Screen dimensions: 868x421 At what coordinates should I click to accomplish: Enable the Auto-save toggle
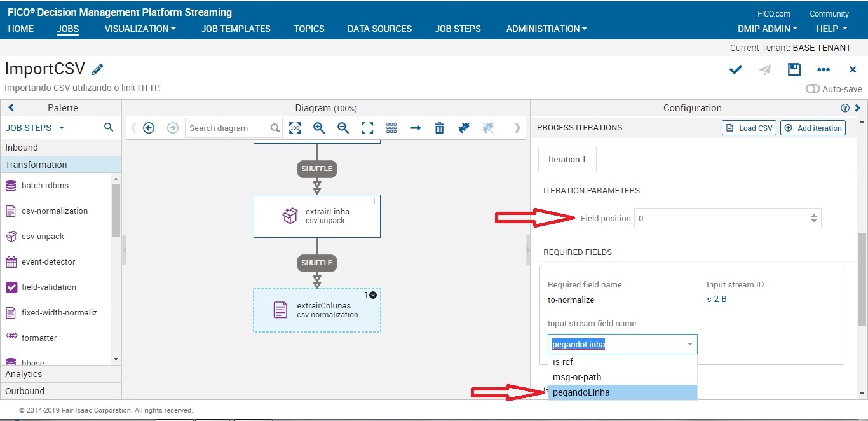coord(813,89)
